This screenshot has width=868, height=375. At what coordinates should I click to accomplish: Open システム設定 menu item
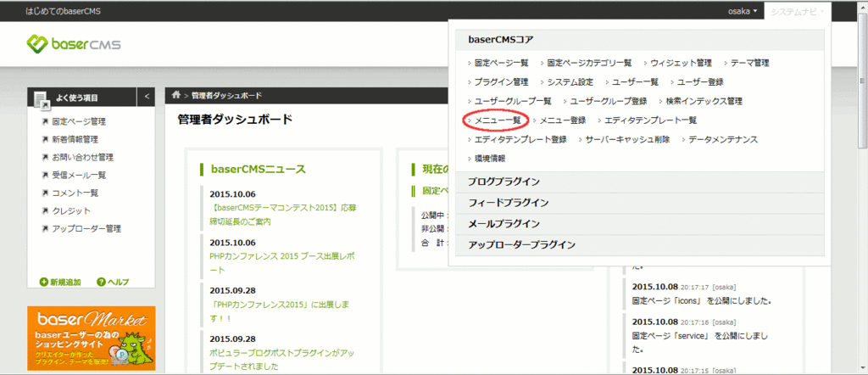[x=570, y=82]
